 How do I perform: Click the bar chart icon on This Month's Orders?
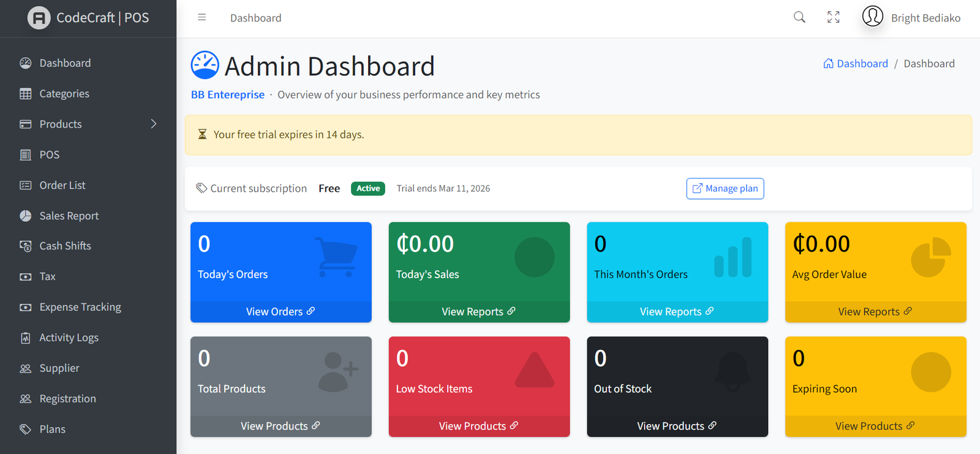point(733,257)
